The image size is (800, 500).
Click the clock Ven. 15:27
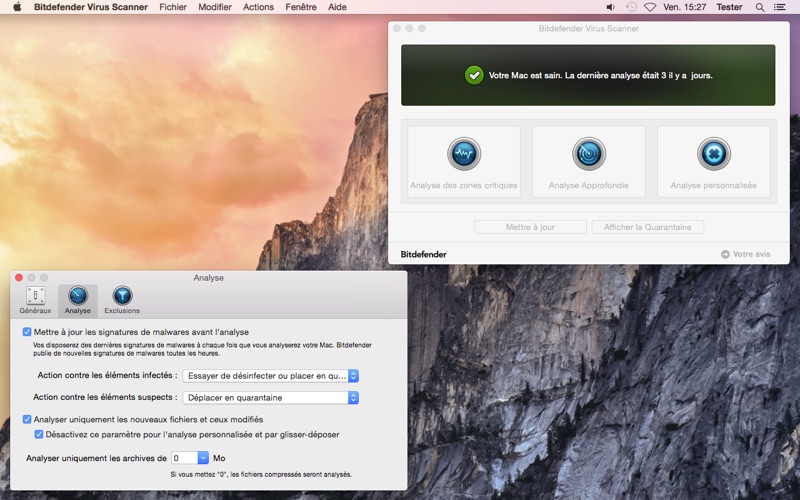tap(684, 7)
